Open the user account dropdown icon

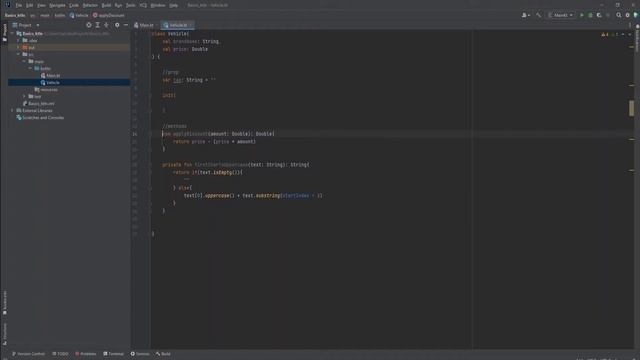(x=526, y=15)
